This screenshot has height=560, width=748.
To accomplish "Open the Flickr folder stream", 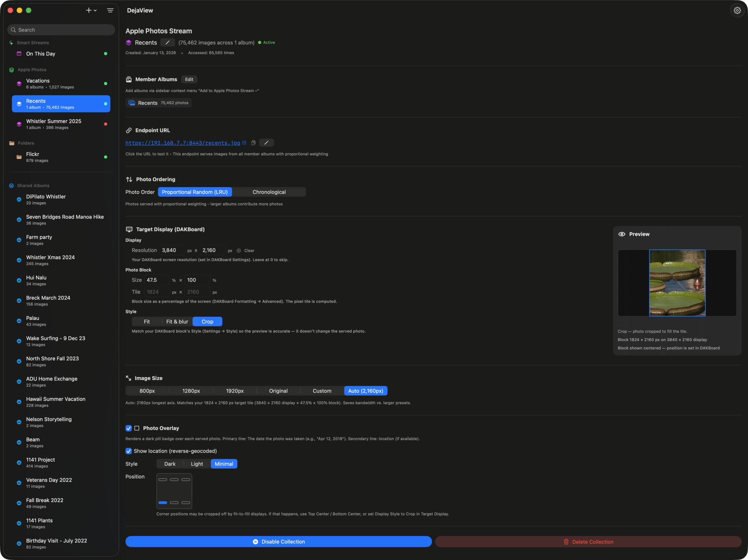I will (x=61, y=157).
